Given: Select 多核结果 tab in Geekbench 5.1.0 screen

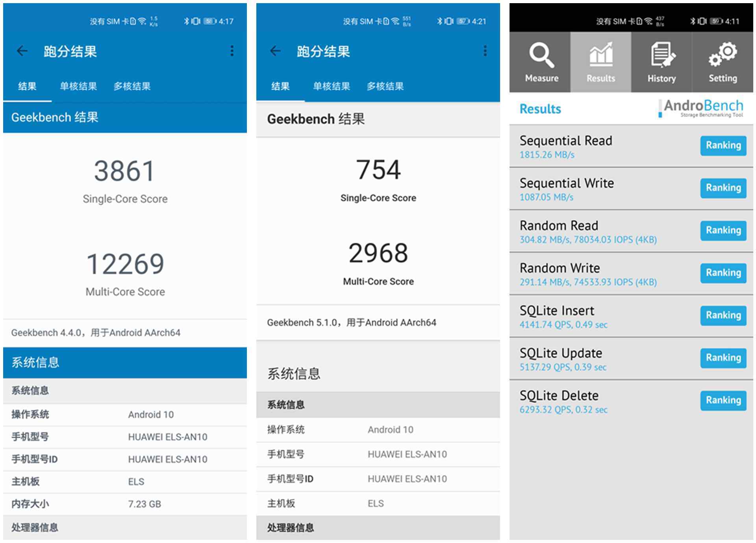Looking at the screenshot, I should click(x=385, y=86).
